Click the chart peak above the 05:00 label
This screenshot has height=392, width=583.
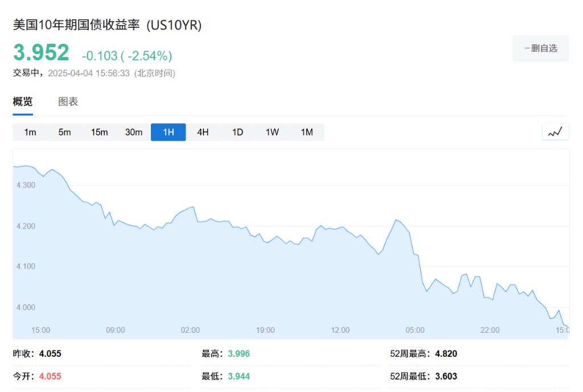pos(396,220)
